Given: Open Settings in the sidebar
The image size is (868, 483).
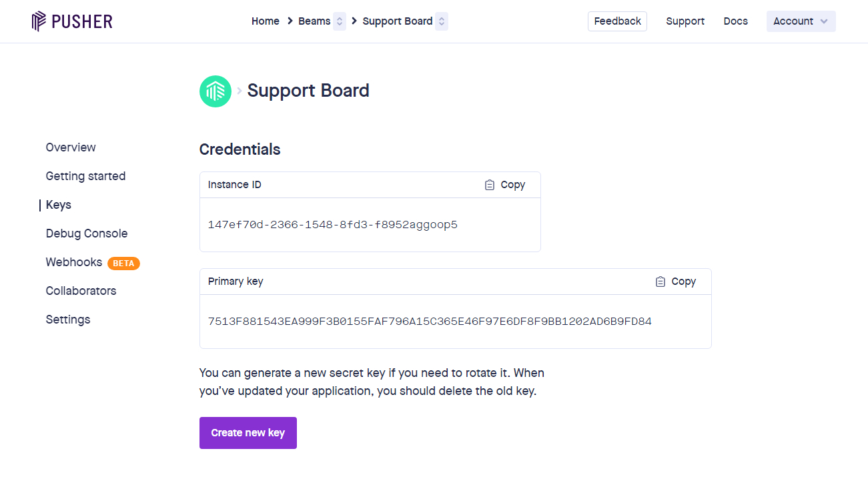Looking at the screenshot, I should pos(68,320).
